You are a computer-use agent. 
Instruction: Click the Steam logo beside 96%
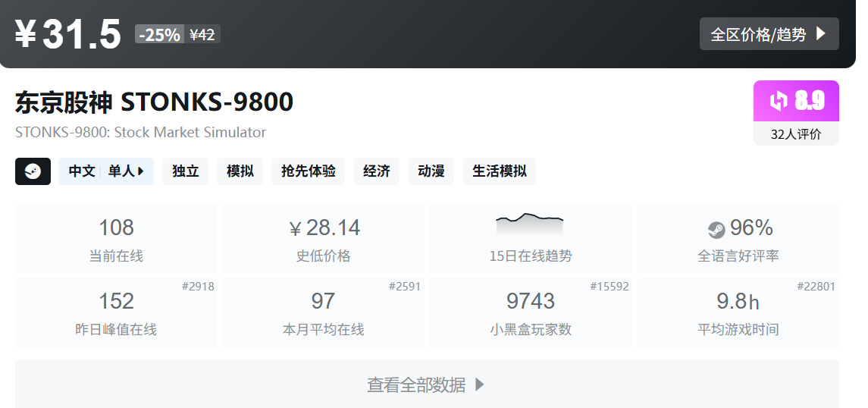(716, 230)
